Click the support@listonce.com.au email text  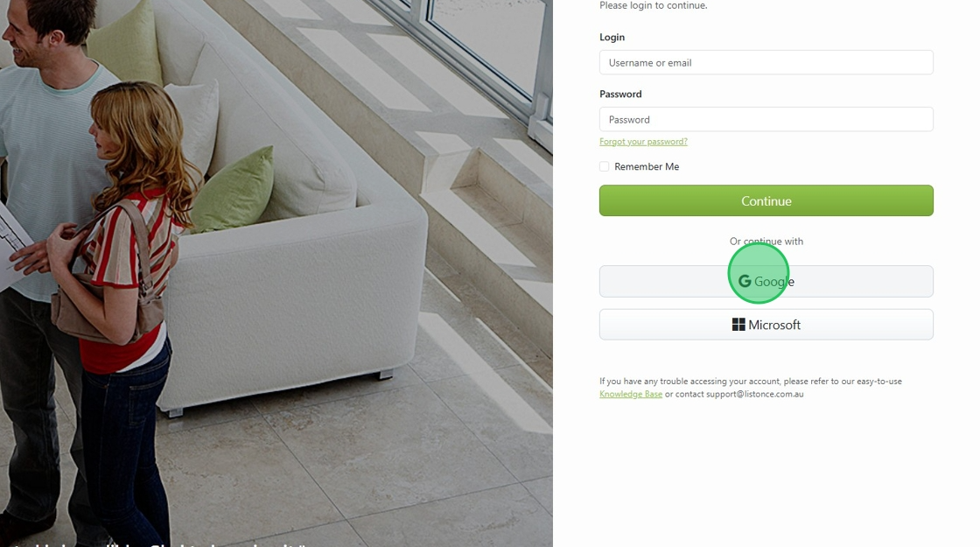755,395
